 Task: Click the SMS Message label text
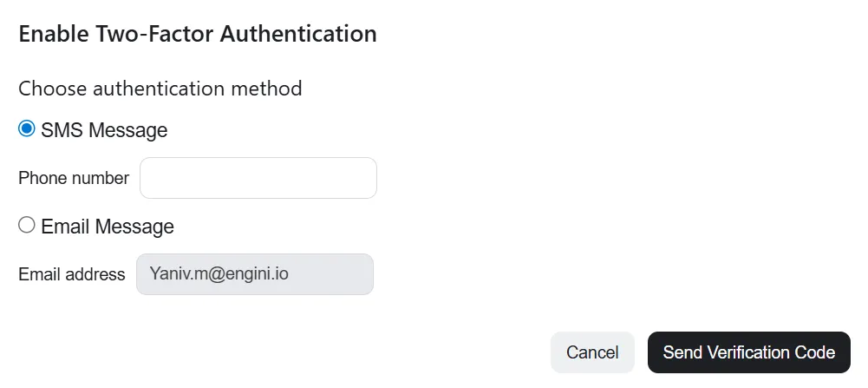pyautogui.click(x=104, y=129)
